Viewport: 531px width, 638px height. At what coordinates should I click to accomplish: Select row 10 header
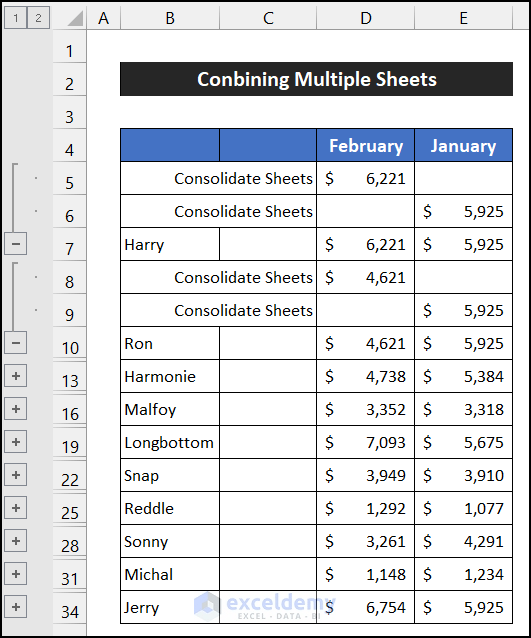coord(70,343)
